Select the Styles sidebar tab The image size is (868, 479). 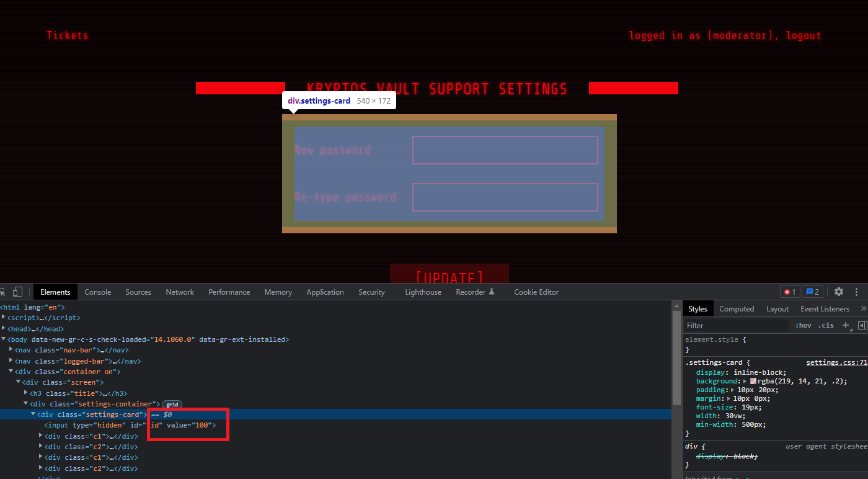click(697, 308)
